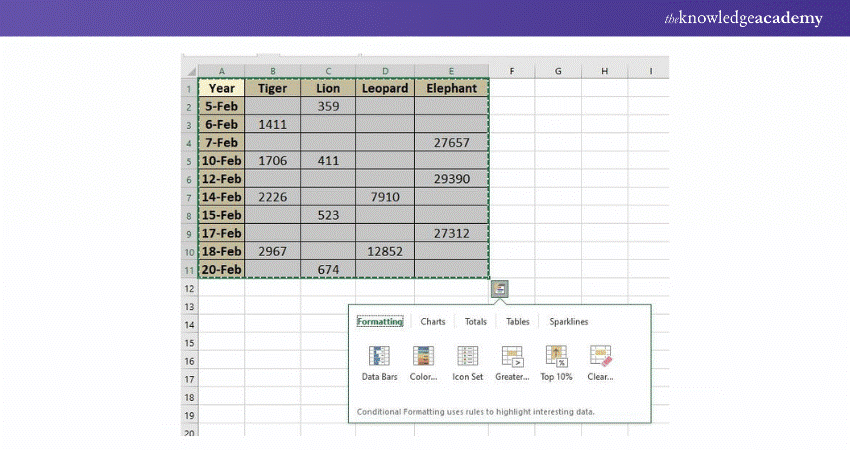This screenshot has height=450, width=850.
Task: Click the Quick Analysis button icon
Action: 501,288
